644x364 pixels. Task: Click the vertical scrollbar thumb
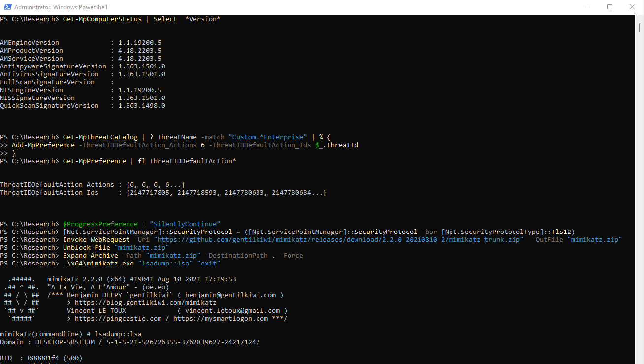(x=640, y=28)
